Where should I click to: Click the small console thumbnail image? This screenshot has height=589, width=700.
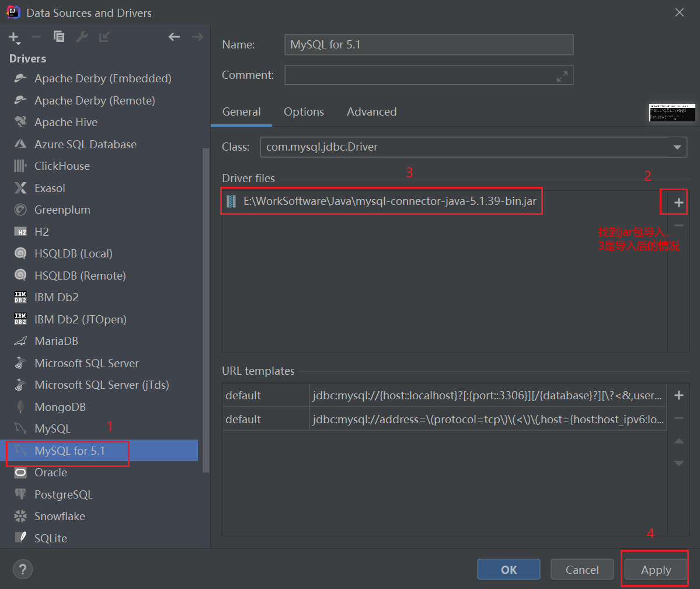(672, 113)
